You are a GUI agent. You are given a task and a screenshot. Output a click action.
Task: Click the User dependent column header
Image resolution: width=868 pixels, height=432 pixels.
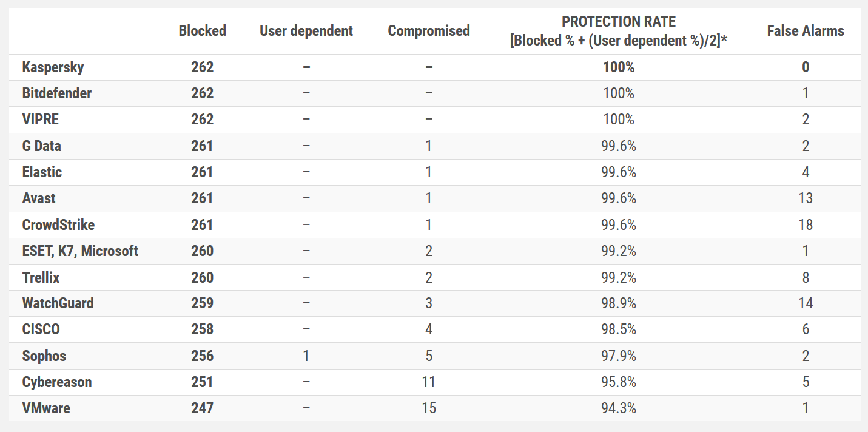click(306, 31)
